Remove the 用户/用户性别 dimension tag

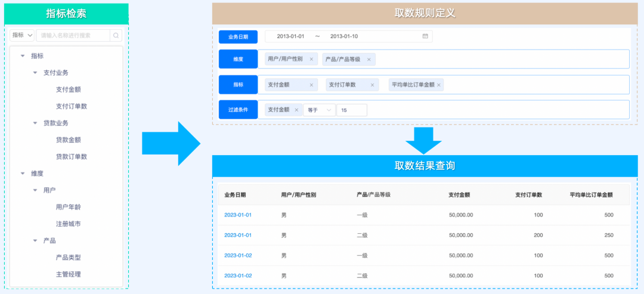(x=311, y=60)
